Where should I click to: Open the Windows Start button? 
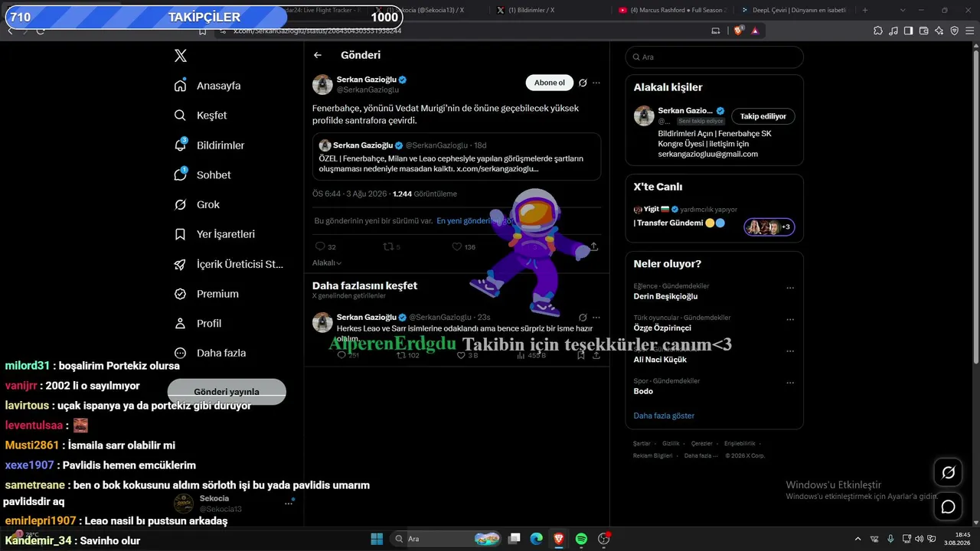click(x=377, y=539)
